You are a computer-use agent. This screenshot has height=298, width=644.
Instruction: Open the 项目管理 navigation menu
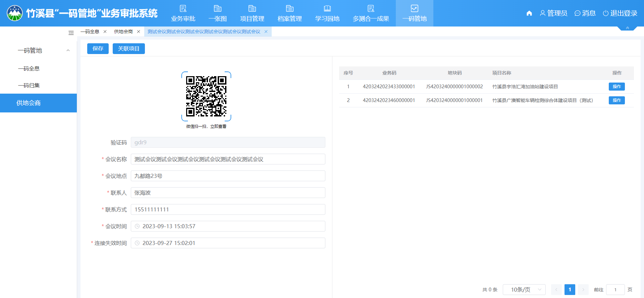tap(252, 13)
